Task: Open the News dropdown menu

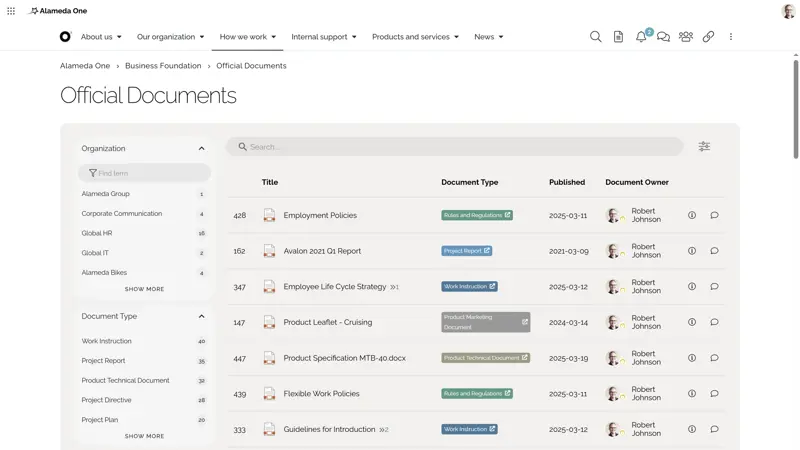Action: (x=488, y=37)
